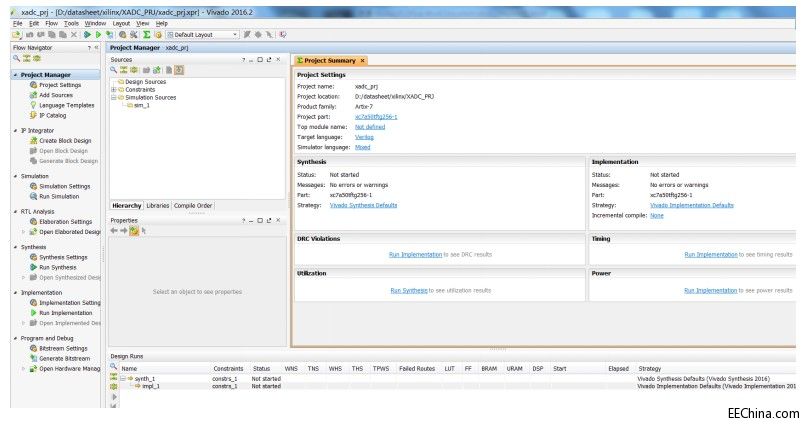This screenshot has width=806, height=427.
Task: Click the xc7a50tftg256-1 project part link
Action: pos(376,117)
